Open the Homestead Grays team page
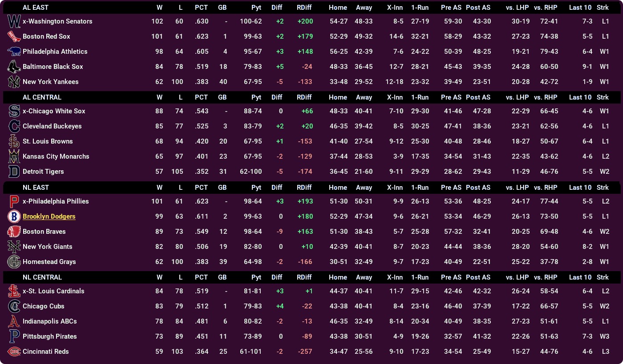The width and height of the screenshot is (623, 364). (x=49, y=262)
